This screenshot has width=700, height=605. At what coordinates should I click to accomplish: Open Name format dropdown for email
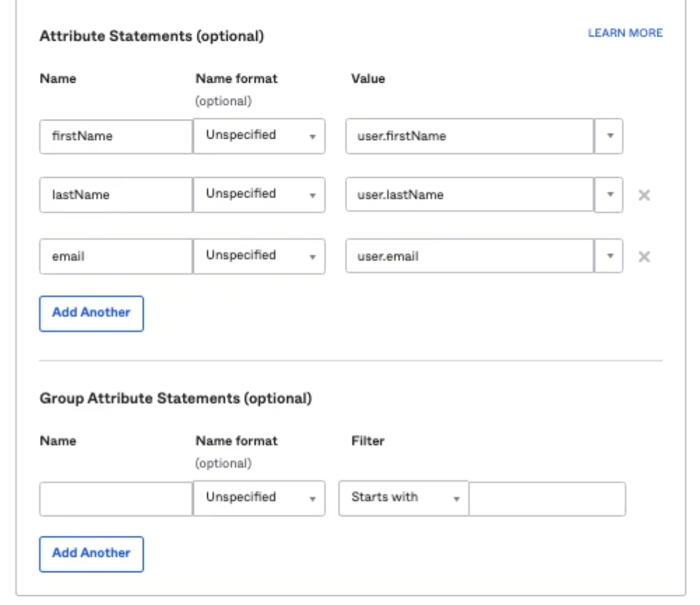[259, 257]
